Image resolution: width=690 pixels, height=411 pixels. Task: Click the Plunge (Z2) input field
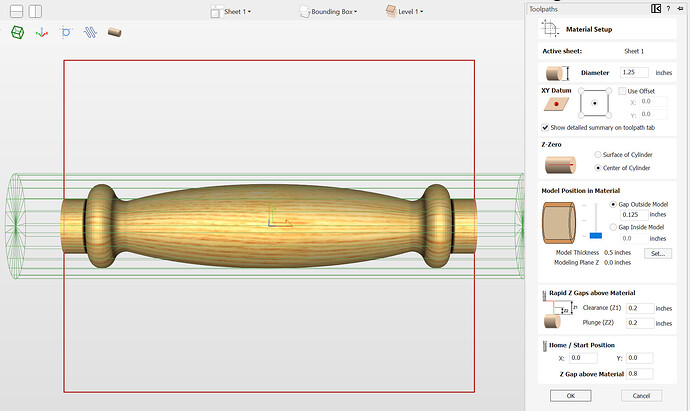pos(640,323)
